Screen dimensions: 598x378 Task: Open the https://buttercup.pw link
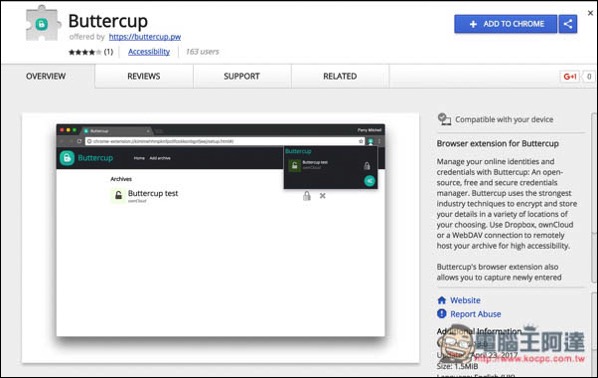click(145, 37)
